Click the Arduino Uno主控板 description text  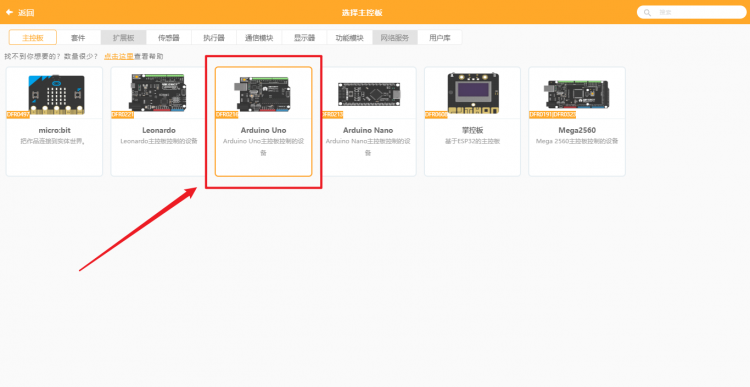click(264, 147)
